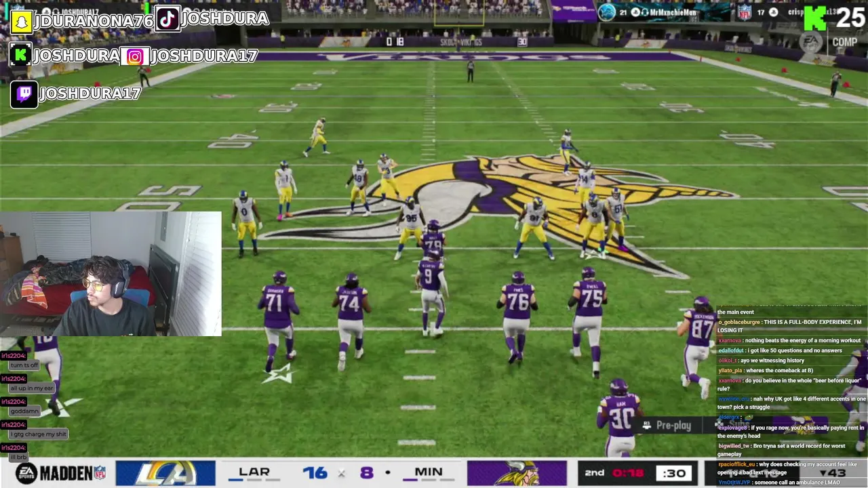
Task: Click the MIN team abbreviation
Action: [428, 472]
